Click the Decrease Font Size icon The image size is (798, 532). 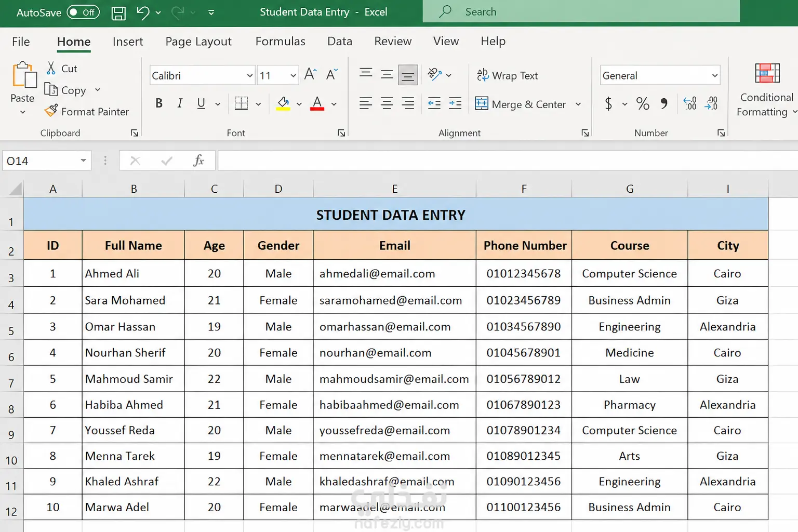click(332, 74)
